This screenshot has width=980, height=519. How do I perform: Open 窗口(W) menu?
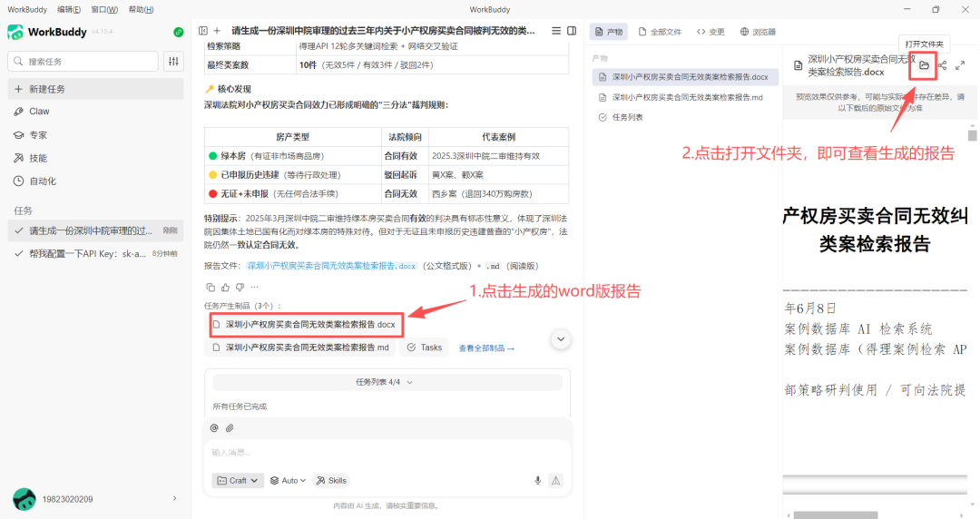pyautogui.click(x=104, y=9)
